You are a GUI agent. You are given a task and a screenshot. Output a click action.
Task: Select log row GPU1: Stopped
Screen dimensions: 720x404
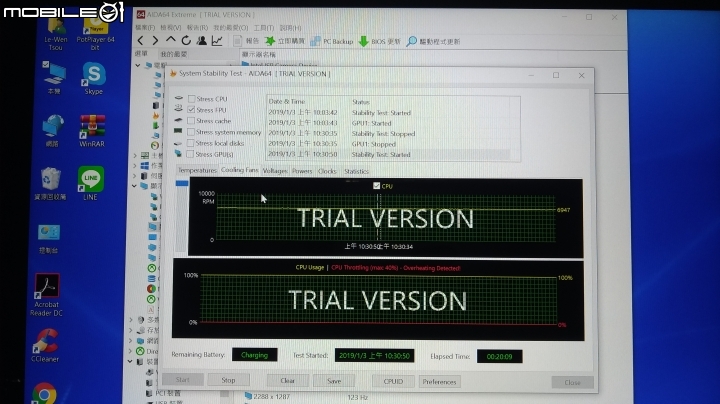pos(388,144)
